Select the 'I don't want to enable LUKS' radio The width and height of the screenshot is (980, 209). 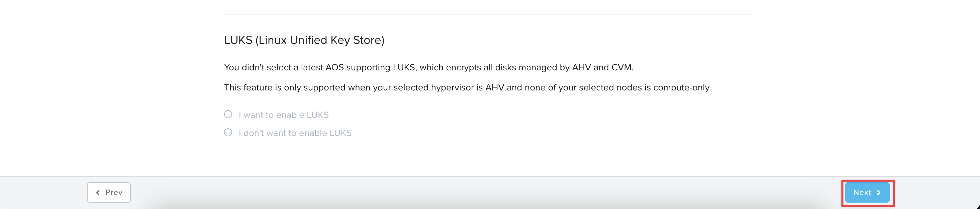coord(228,133)
